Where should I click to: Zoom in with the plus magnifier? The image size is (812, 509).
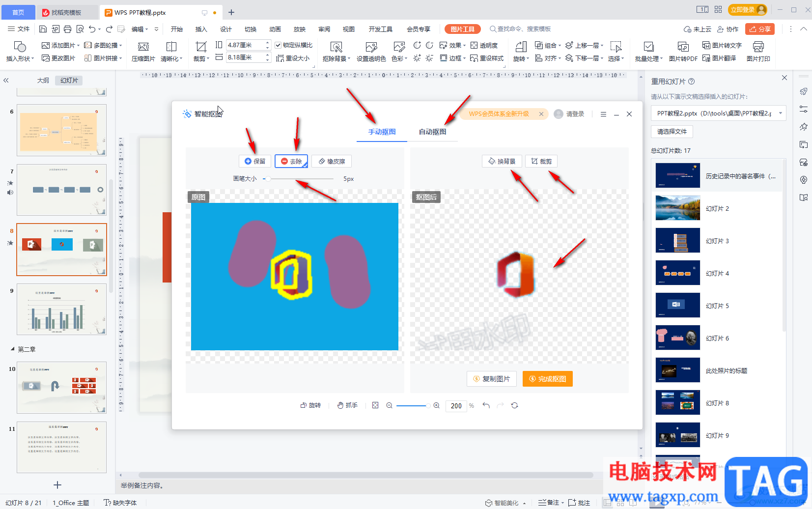436,405
